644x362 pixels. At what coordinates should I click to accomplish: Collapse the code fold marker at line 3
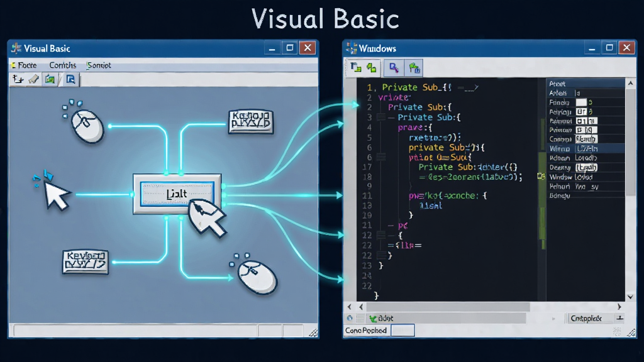(x=381, y=118)
